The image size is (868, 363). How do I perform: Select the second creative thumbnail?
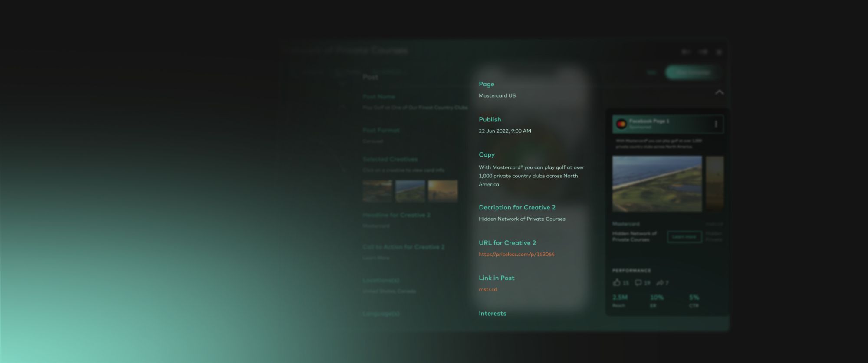pos(410,191)
